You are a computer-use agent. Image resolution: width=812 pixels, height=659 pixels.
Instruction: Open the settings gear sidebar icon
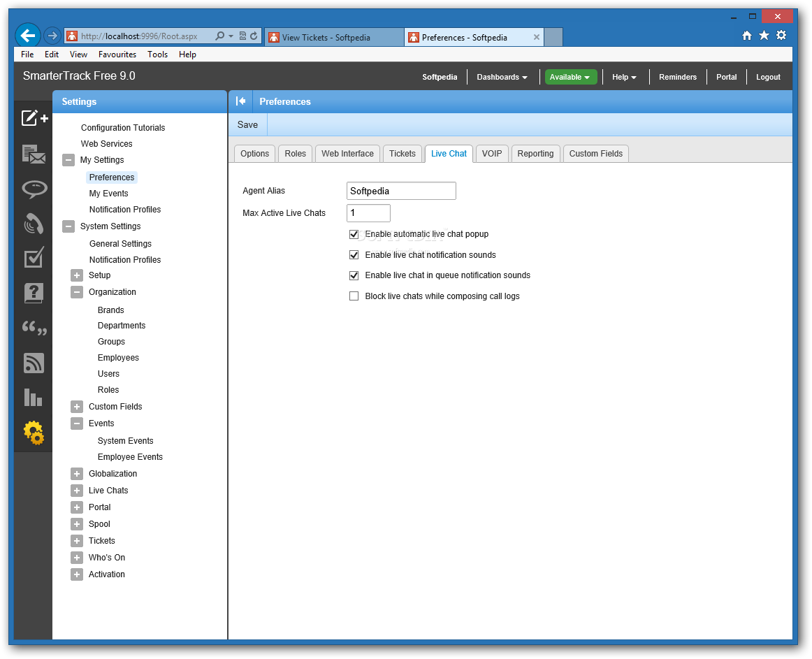[34, 433]
